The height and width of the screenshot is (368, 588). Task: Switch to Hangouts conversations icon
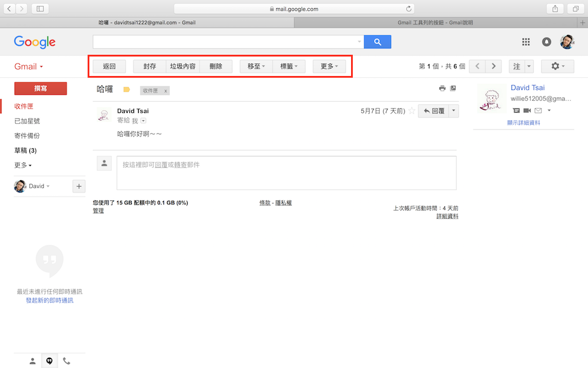tap(49, 361)
